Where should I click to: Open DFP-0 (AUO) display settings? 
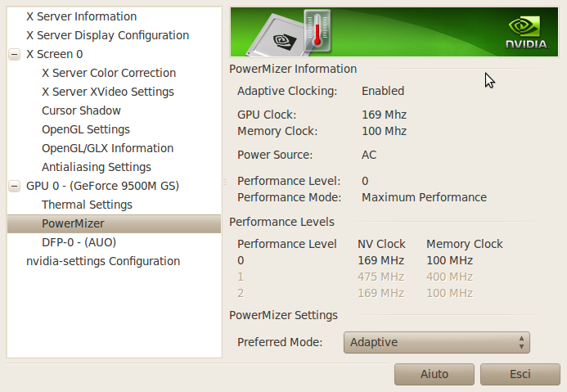pyautogui.click(x=79, y=242)
